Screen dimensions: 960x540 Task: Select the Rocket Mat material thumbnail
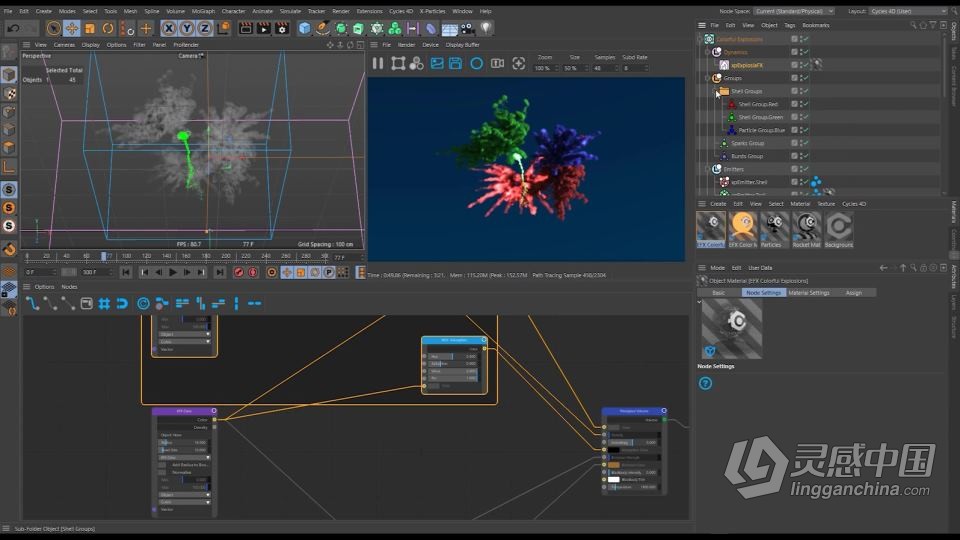(x=806, y=230)
